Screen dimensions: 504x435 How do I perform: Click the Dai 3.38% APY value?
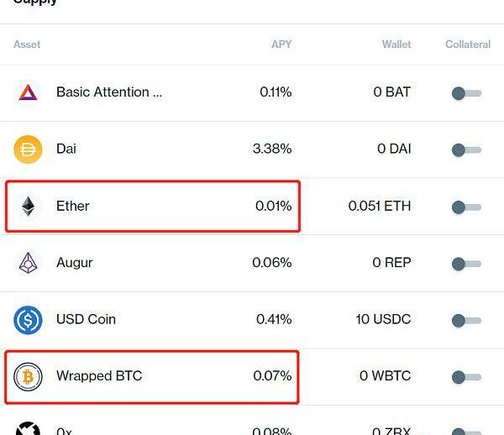point(271,149)
